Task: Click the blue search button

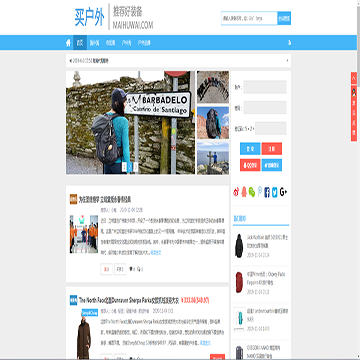Action: tap(284, 18)
